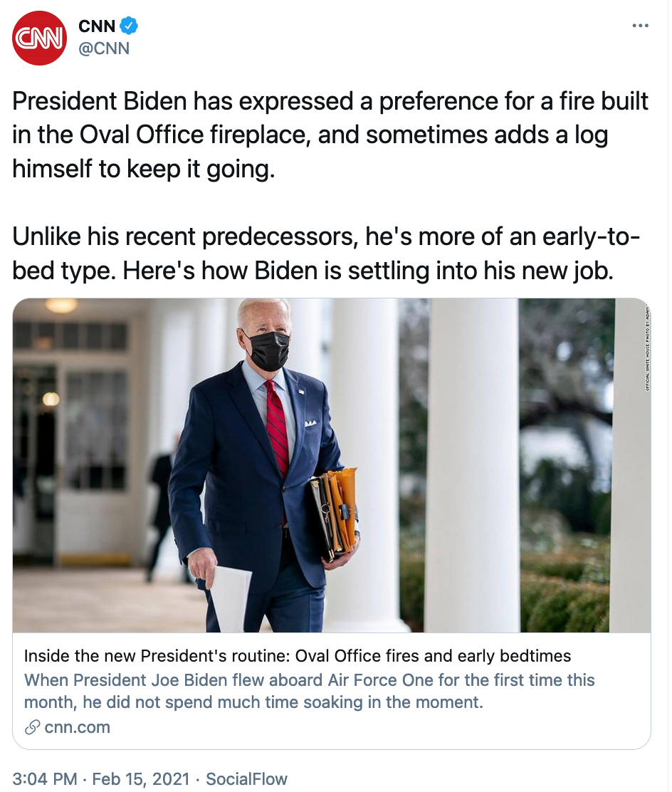Click the 3:04 PM timestamp
Viewport: 672px width, 792px height.
coord(44,778)
